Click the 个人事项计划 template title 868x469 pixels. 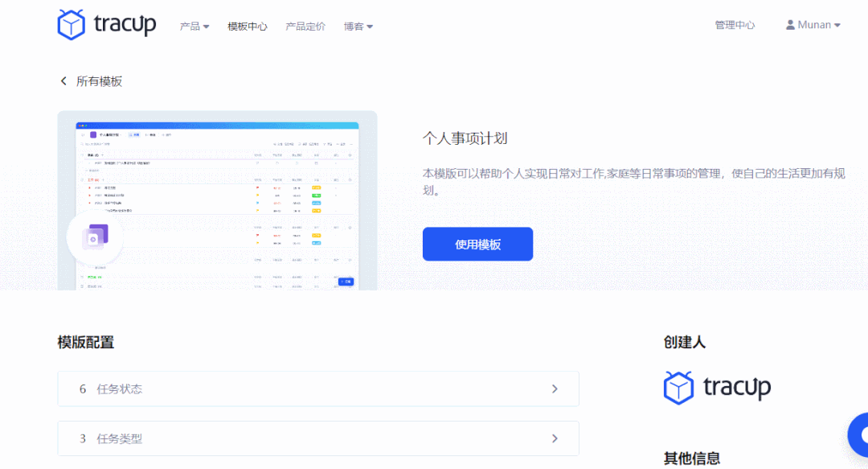pyautogui.click(x=465, y=138)
